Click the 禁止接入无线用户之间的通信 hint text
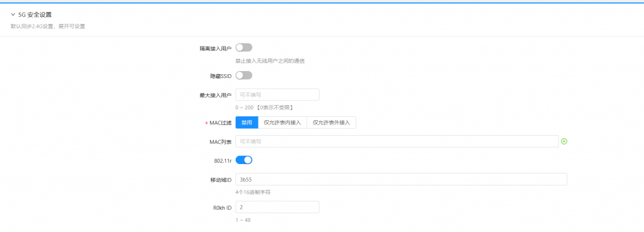The image size is (644, 232). click(x=270, y=61)
